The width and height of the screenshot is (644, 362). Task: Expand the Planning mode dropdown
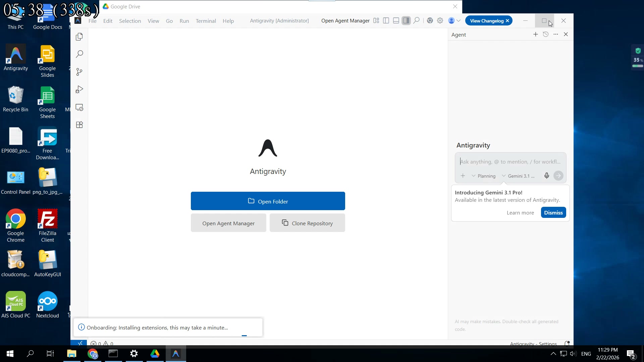point(483,176)
